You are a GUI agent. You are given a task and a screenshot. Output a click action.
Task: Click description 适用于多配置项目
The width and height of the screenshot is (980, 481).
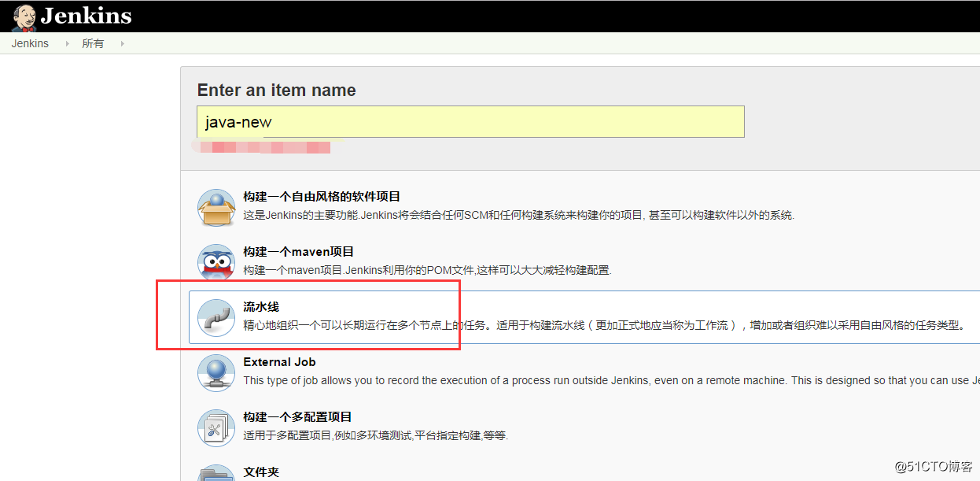(x=376, y=435)
